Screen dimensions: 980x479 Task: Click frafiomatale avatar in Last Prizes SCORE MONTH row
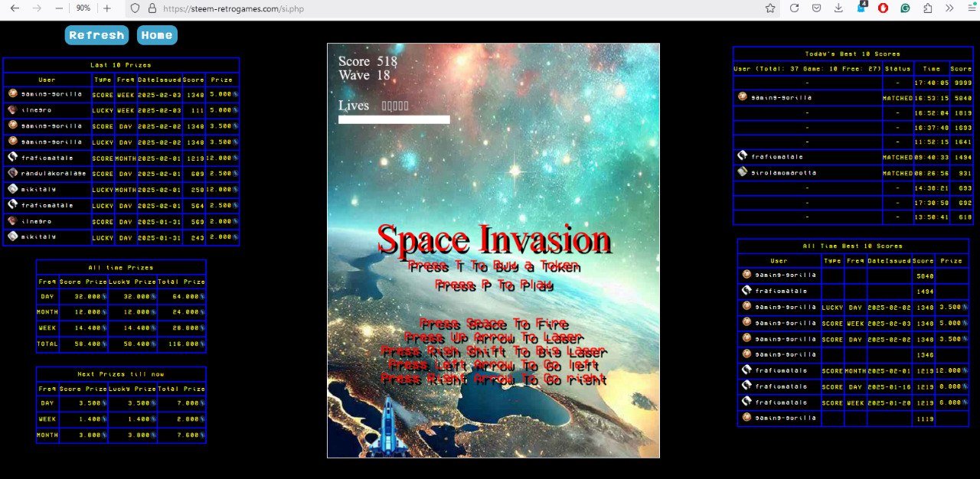(13, 157)
